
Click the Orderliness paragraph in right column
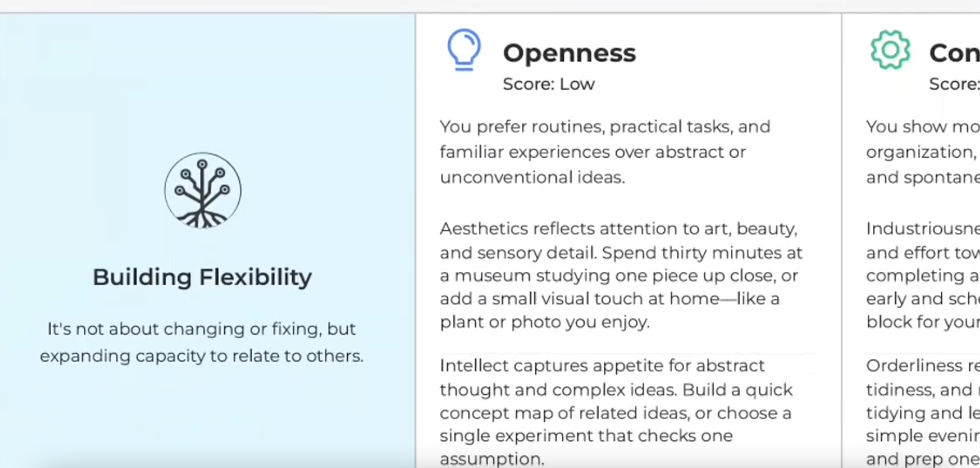click(922, 412)
